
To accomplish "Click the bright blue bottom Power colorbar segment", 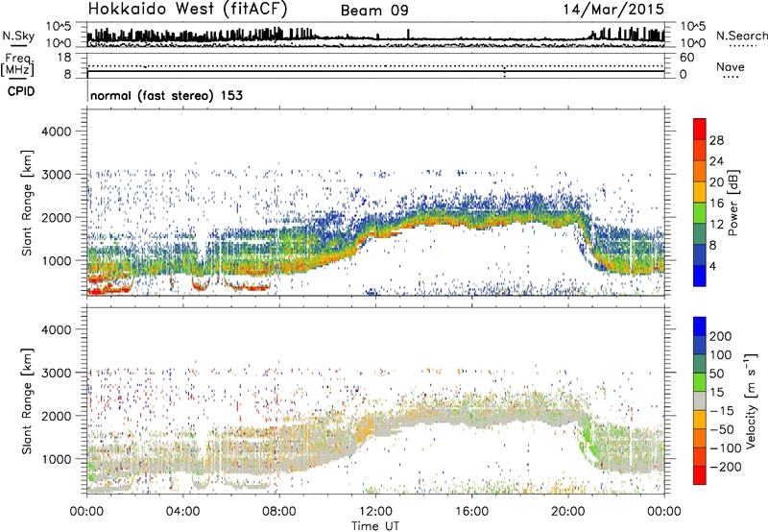I will click(x=700, y=276).
